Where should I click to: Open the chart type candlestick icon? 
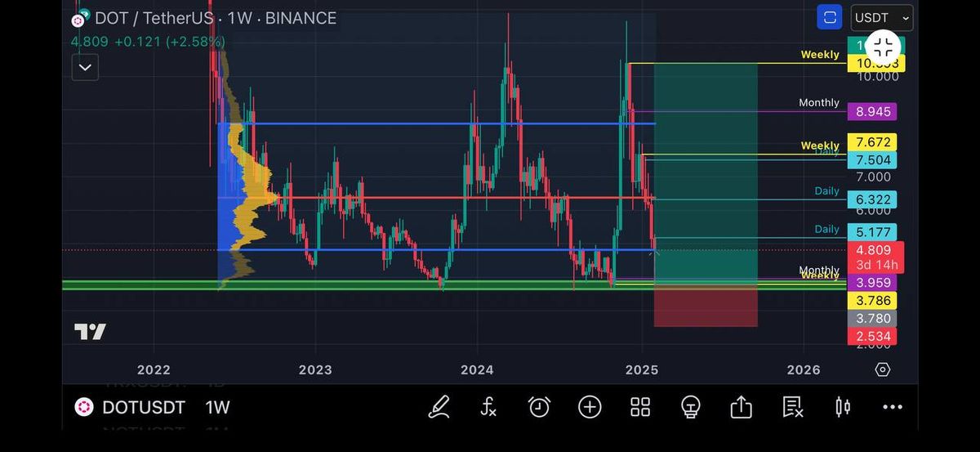point(843,406)
